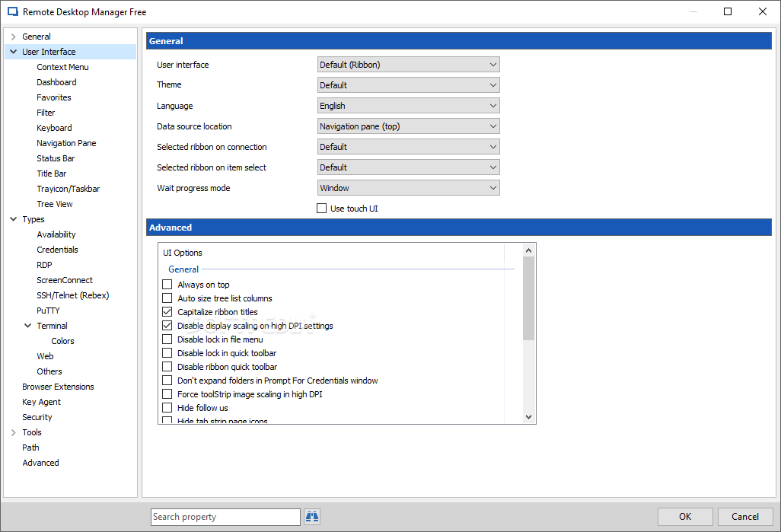Open Security settings page
The height and width of the screenshot is (532, 781).
click(x=37, y=417)
